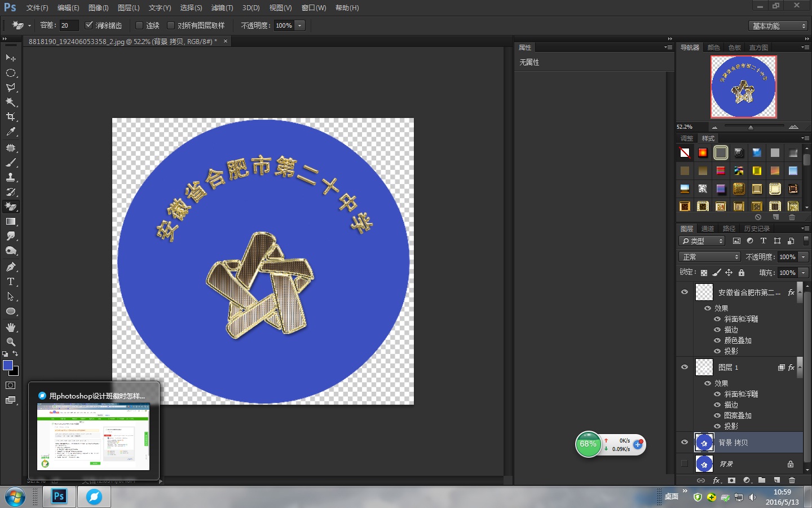Select the Horizontal Type tool
This screenshot has height=508, width=812.
11,282
